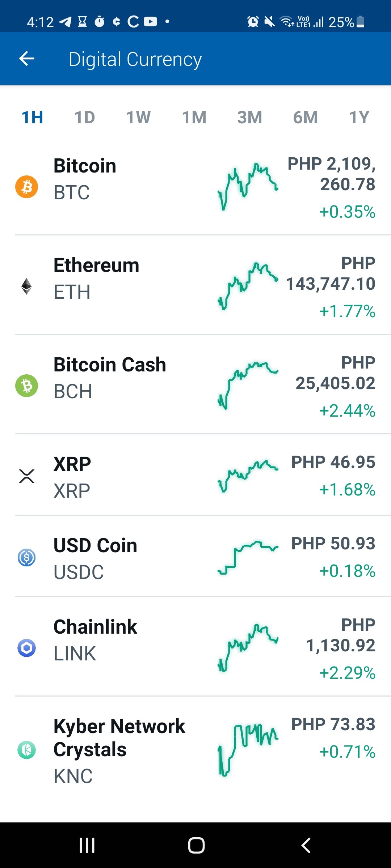Tap the Kyber Network Crystals icon
Image resolution: width=391 pixels, height=868 pixels.
pyautogui.click(x=26, y=750)
